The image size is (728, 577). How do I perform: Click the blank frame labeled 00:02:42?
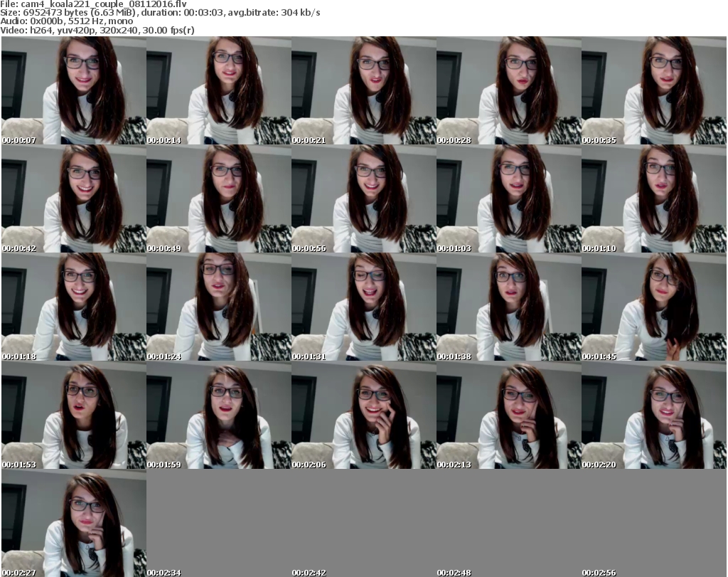pos(363,523)
